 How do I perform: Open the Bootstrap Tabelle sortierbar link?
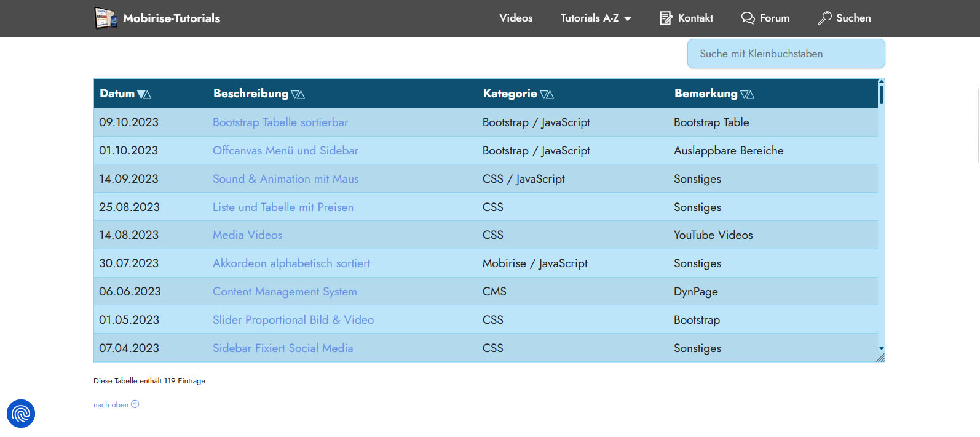point(280,122)
